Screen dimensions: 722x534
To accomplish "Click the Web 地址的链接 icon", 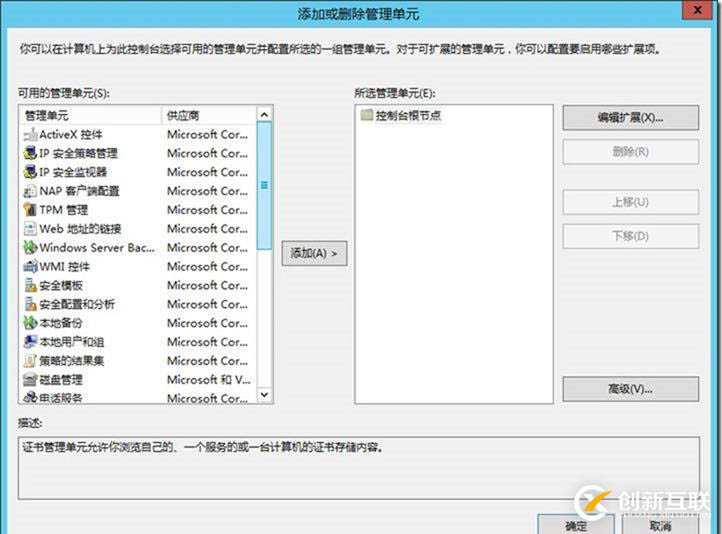I will pos(30,229).
